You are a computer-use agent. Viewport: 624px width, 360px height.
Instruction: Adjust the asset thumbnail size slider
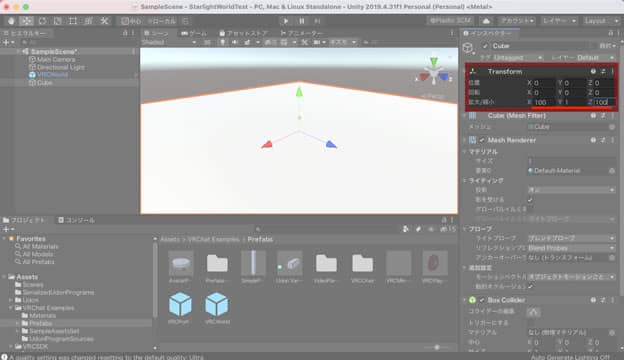(437, 347)
